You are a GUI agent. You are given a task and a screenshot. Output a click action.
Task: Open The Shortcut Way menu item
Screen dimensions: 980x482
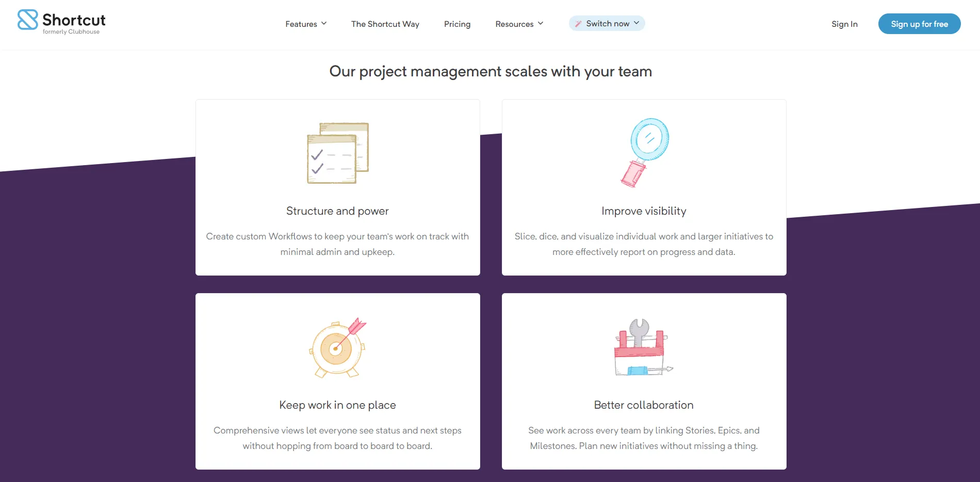(x=385, y=24)
